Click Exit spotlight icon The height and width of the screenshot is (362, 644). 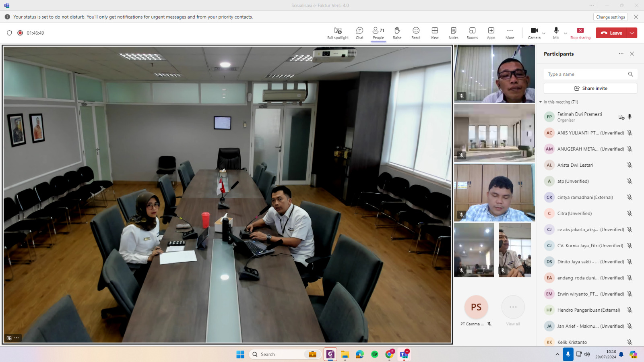pos(338,33)
